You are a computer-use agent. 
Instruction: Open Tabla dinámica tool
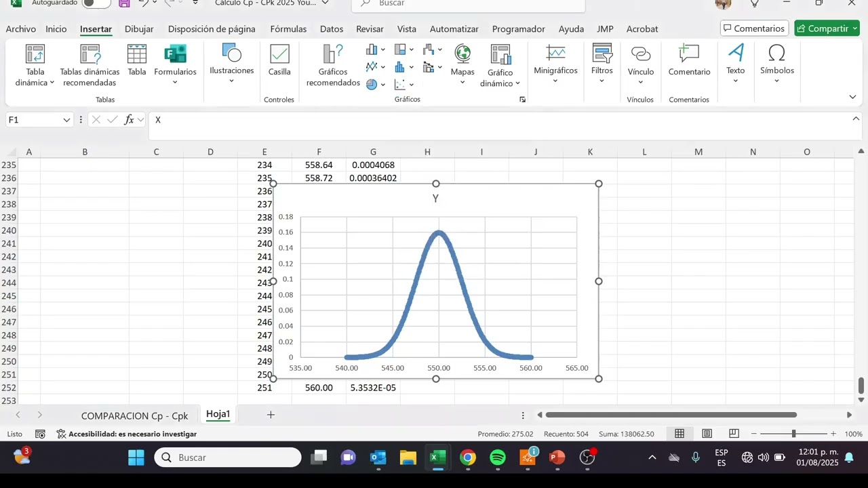(x=35, y=66)
